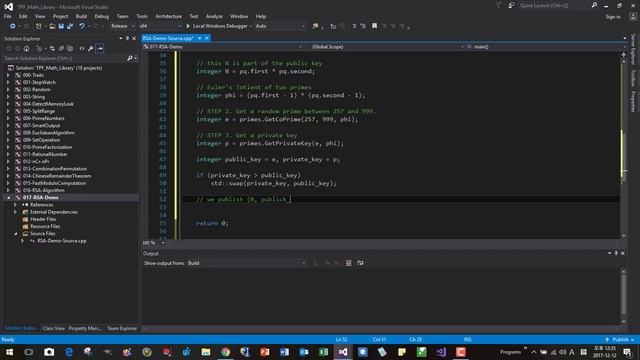Open the Windows Start button
640x360 pixels.
coord(9,352)
